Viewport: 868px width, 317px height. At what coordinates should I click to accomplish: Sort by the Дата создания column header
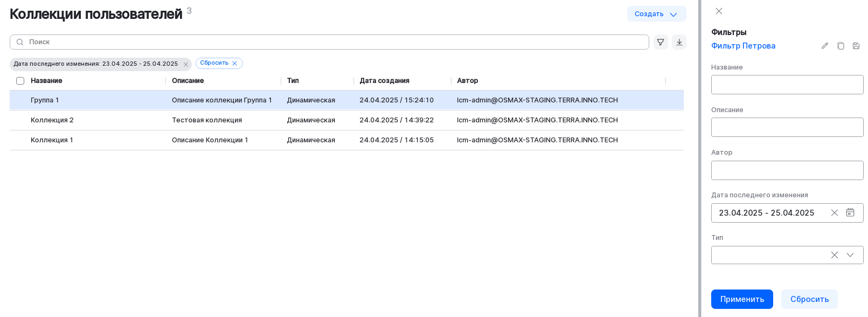(x=384, y=81)
